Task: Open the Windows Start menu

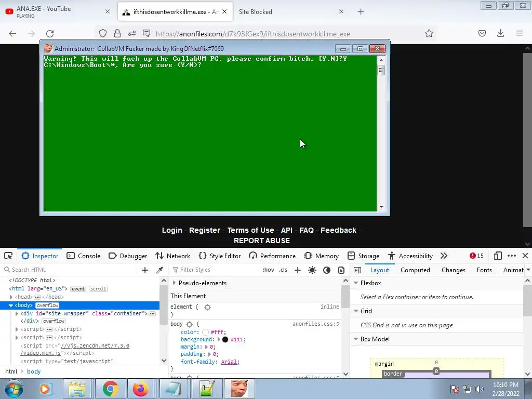Action: [x=13, y=389]
